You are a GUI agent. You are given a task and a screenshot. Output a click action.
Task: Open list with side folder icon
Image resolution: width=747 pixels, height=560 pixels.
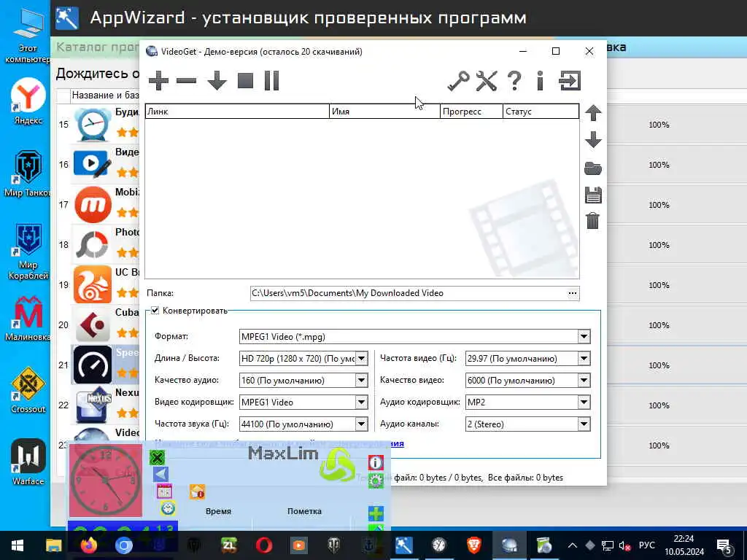pyautogui.click(x=593, y=168)
